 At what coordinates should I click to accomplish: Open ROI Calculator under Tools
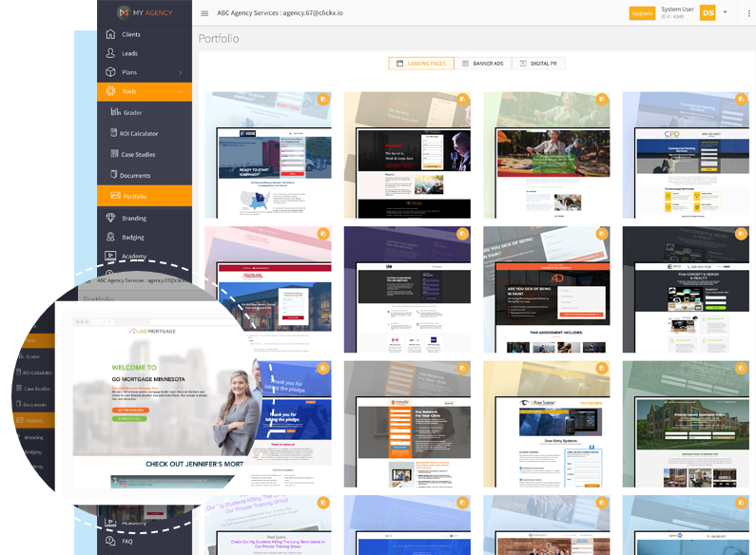[145, 133]
